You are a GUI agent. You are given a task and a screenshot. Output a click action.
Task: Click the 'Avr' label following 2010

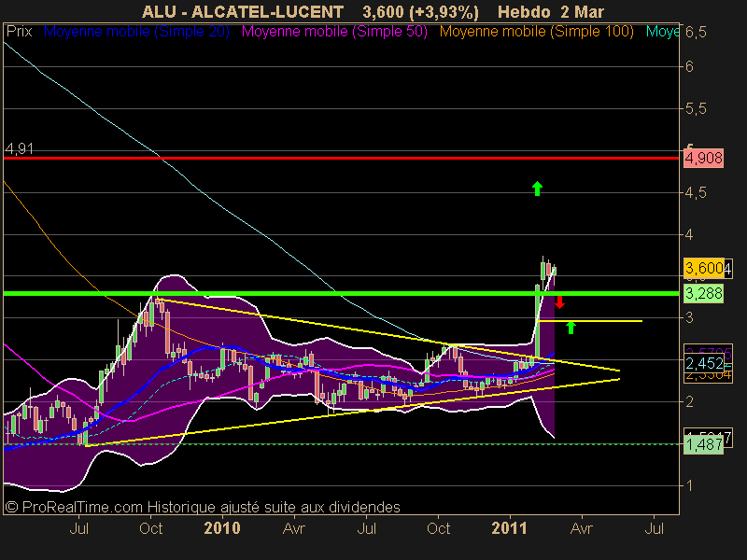(x=293, y=528)
